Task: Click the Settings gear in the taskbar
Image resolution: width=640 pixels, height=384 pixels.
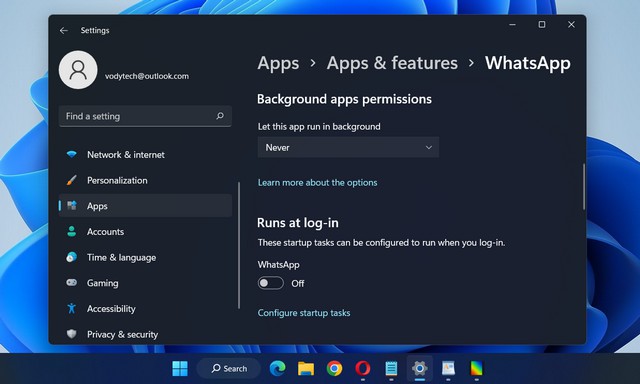Action: (420, 368)
